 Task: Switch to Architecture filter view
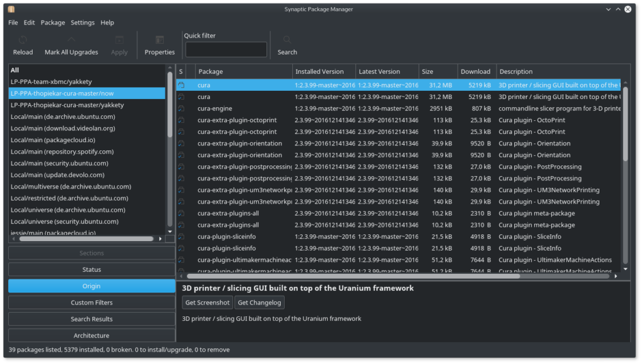click(x=92, y=336)
